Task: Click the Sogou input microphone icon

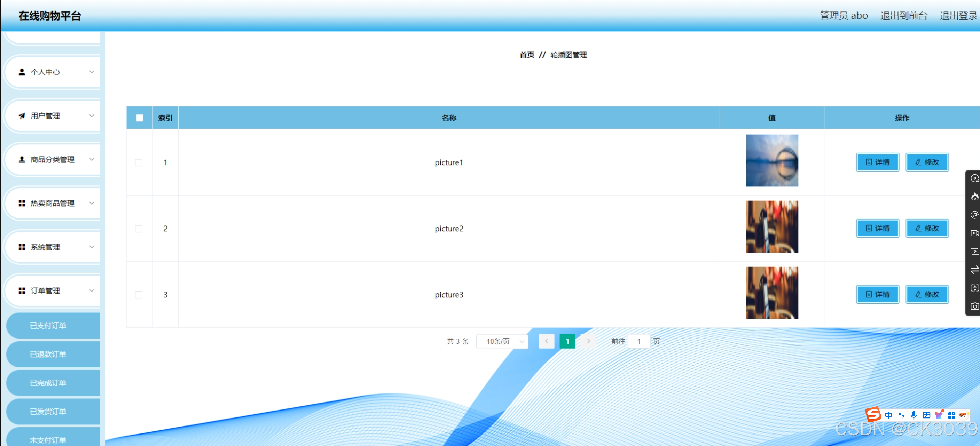Action: point(914,415)
